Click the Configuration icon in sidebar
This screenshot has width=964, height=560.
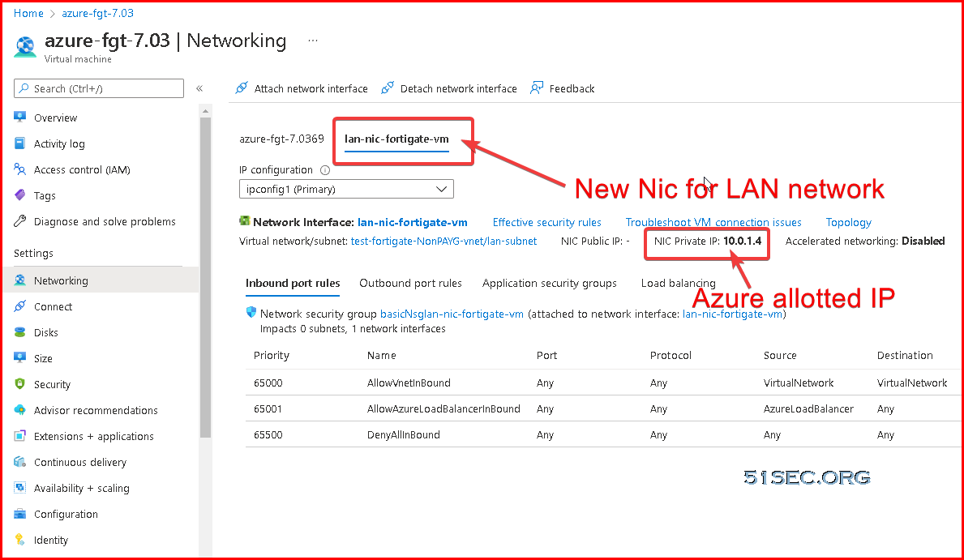pos(19,514)
